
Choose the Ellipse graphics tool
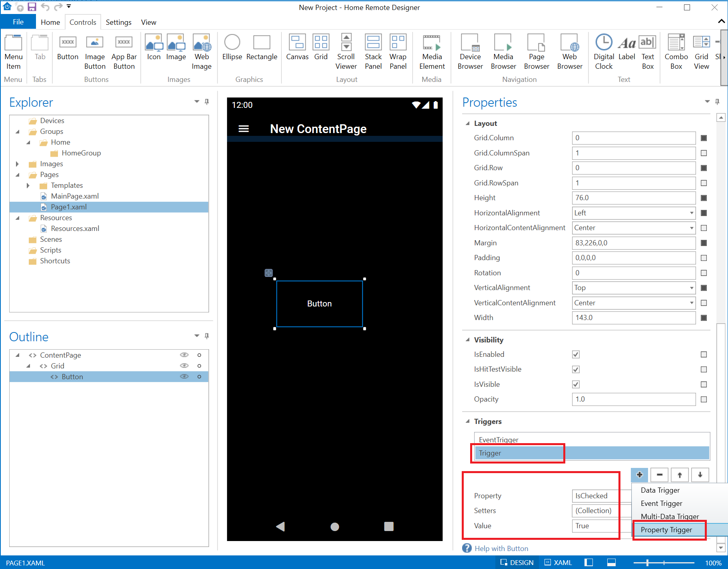(232, 47)
